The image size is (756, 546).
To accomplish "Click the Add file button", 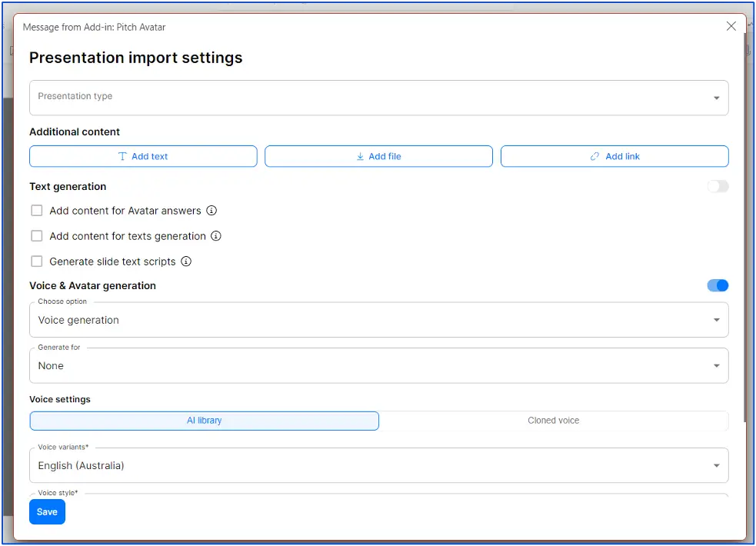I will (378, 156).
